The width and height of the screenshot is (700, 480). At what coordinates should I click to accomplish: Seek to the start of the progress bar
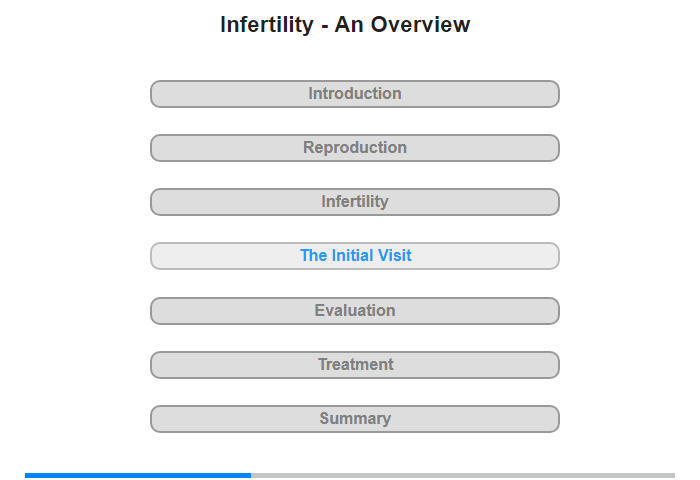(27, 475)
